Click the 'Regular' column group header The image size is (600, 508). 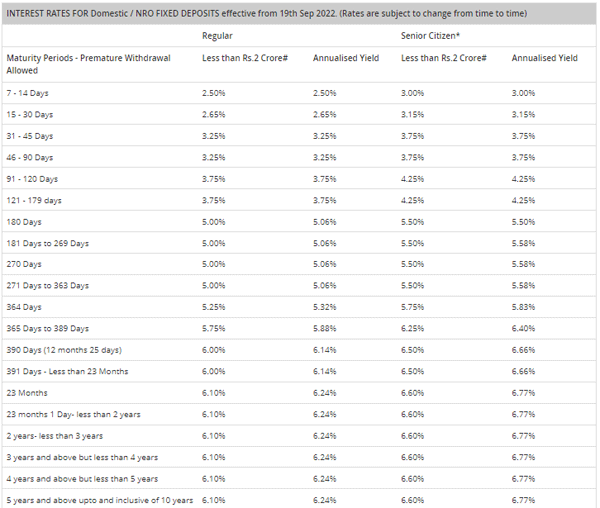point(217,35)
